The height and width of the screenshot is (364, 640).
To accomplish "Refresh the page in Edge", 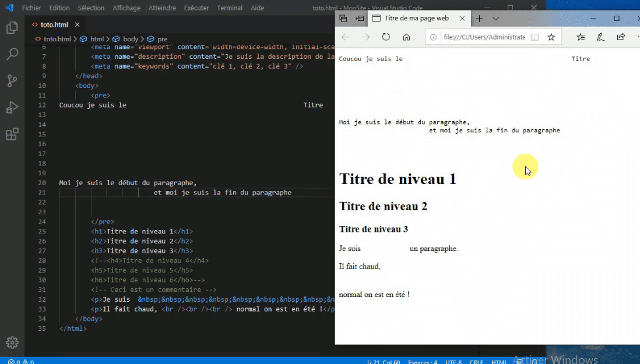I will tap(386, 37).
